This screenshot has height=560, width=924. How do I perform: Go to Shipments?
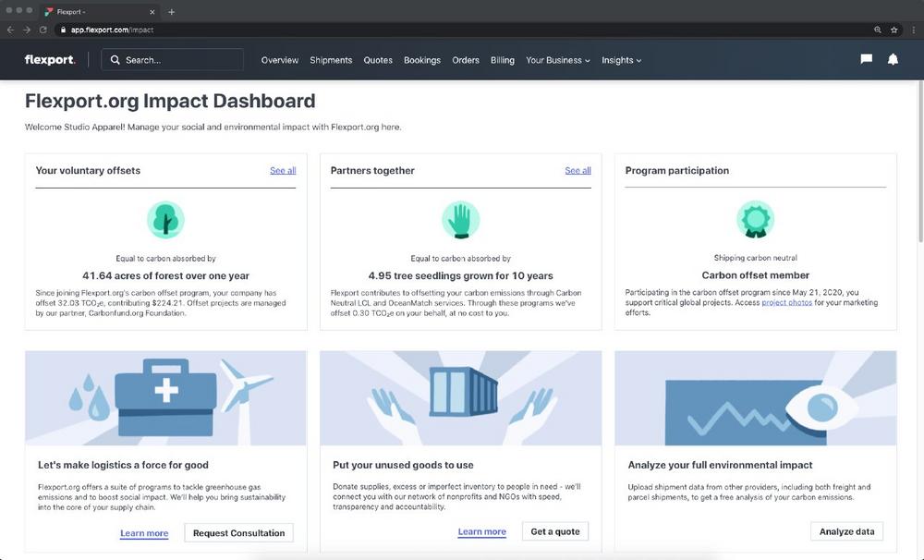click(x=331, y=60)
